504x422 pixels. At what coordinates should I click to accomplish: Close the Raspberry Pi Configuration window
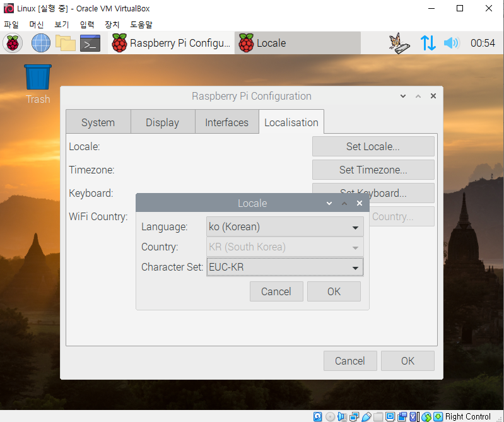coord(433,96)
